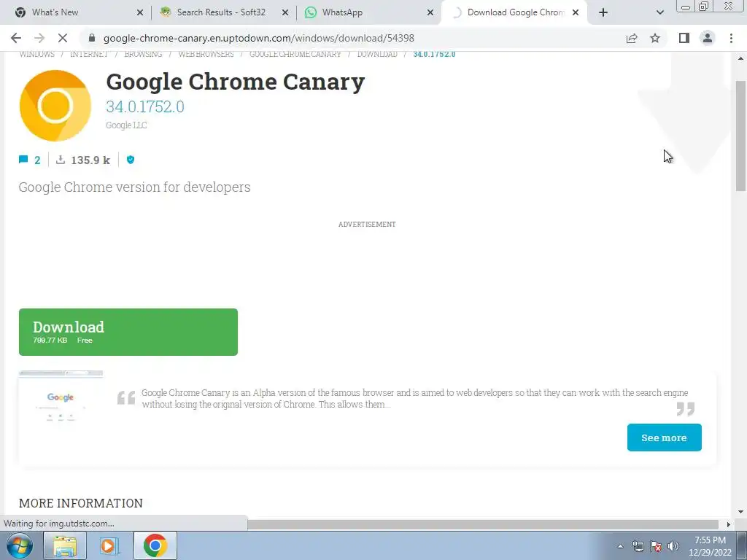
Task: Stop page loading with X button
Action: (63, 38)
